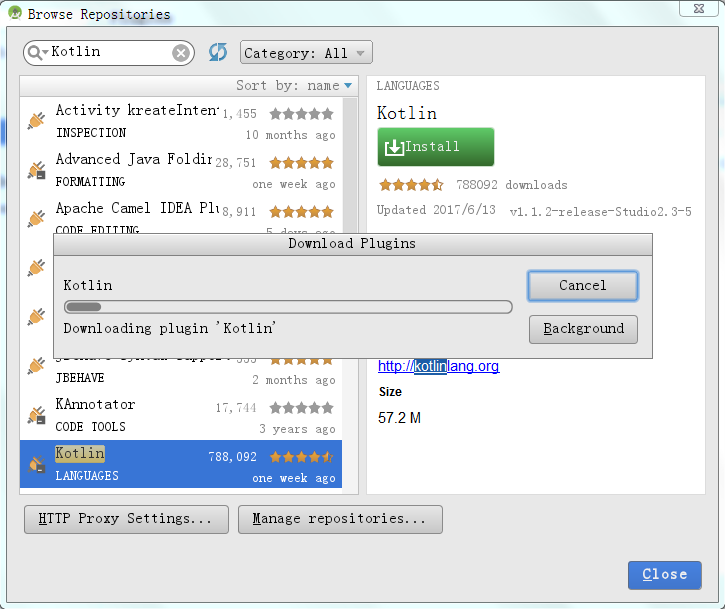This screenshot has height=609, width=725.
Task: Click the KAnnotator plugin icon
Action: coord(37,415)
